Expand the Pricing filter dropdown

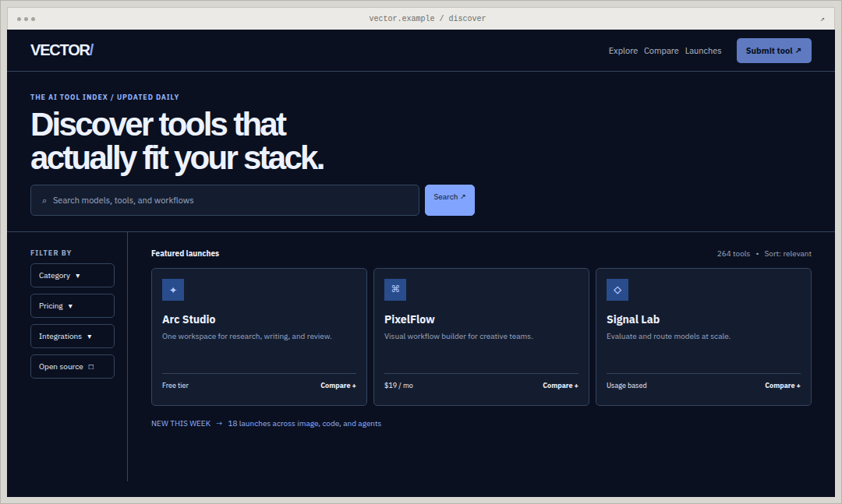click(x=73, y=306)
